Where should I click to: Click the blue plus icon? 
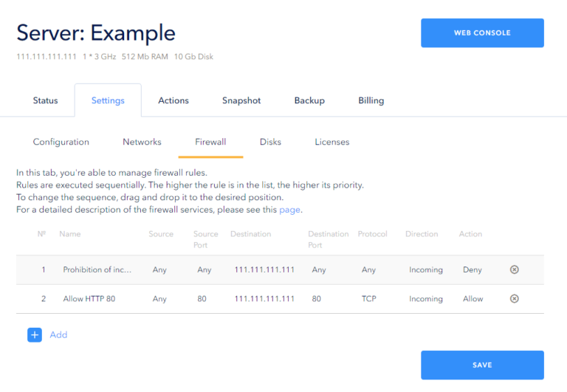point(35,334)
